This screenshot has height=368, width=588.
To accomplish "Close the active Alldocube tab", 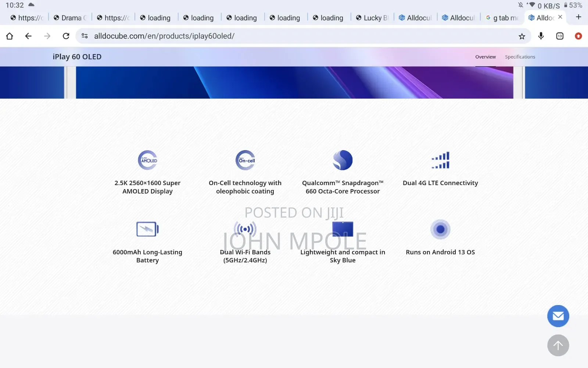I will (x=560, y=17).
